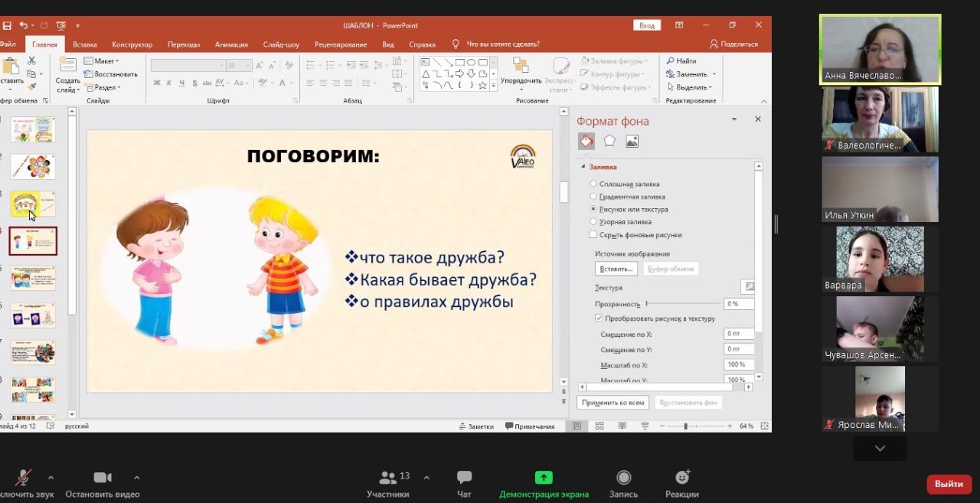Image resolution: width=980 pixels, height=503 pixels.
Task: Select Рисунок или текстура radio option
Action: pos(593,209)
